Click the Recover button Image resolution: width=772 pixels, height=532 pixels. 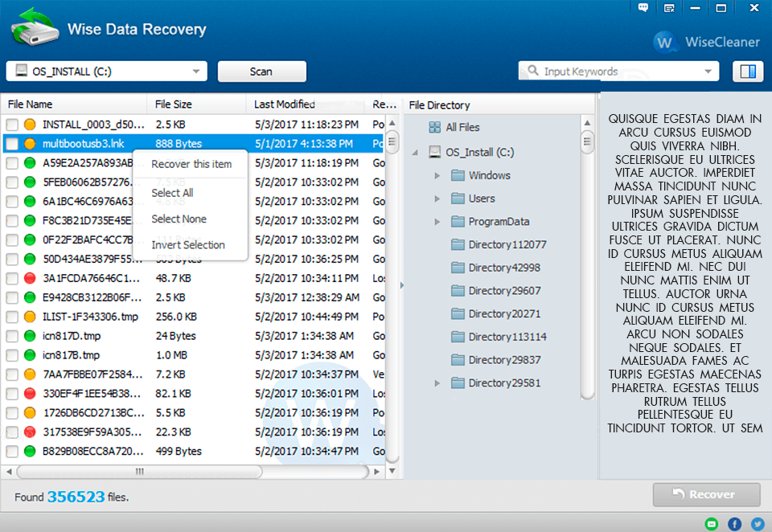pos(706,494)
